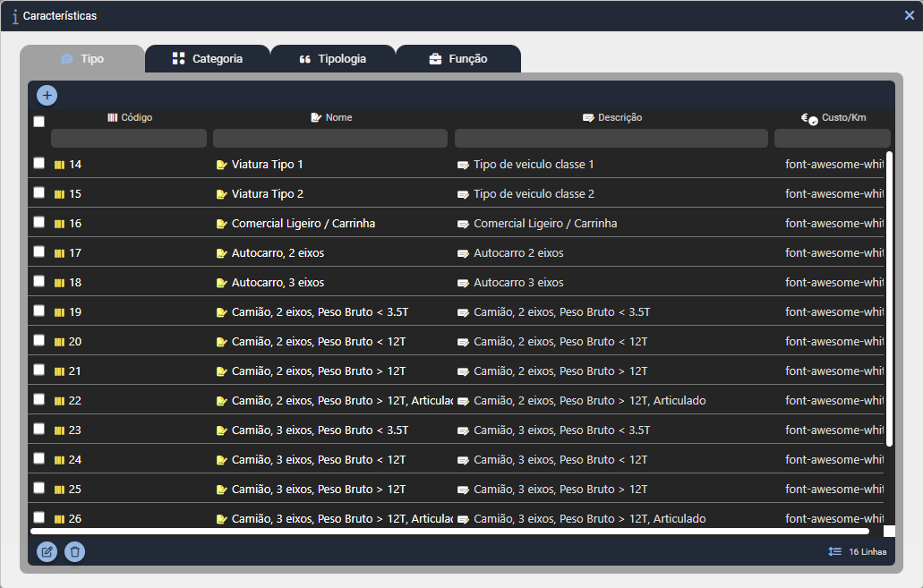Click the 16 Linhas row count text
The image size is (923, 588).
867,551
